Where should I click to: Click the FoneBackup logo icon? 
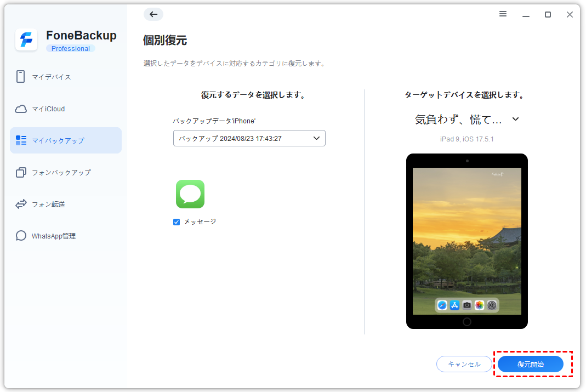[x=26, y=40]
